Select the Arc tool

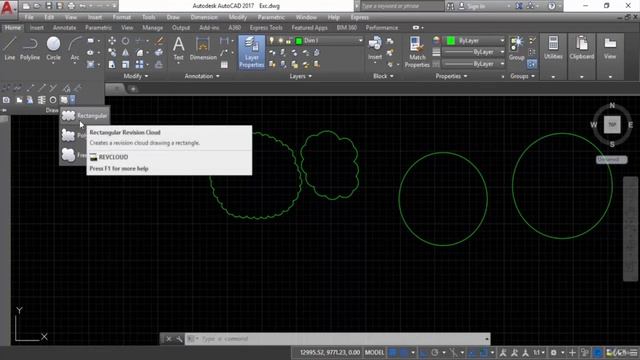pyautogui.click(x=75, y=49)
